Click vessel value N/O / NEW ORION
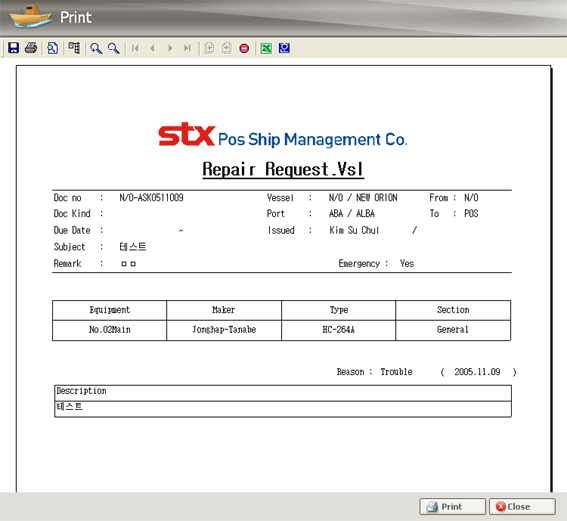 [363, 197]
